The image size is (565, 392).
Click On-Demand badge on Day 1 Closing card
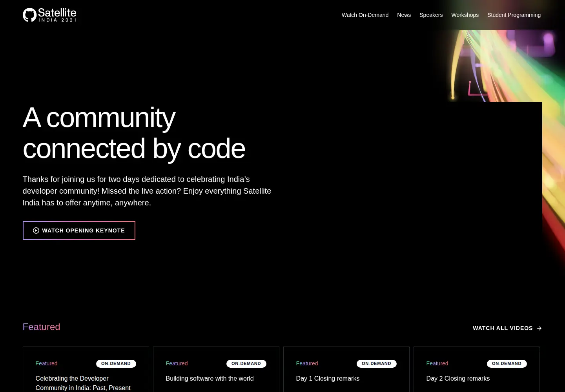(376, 363)
